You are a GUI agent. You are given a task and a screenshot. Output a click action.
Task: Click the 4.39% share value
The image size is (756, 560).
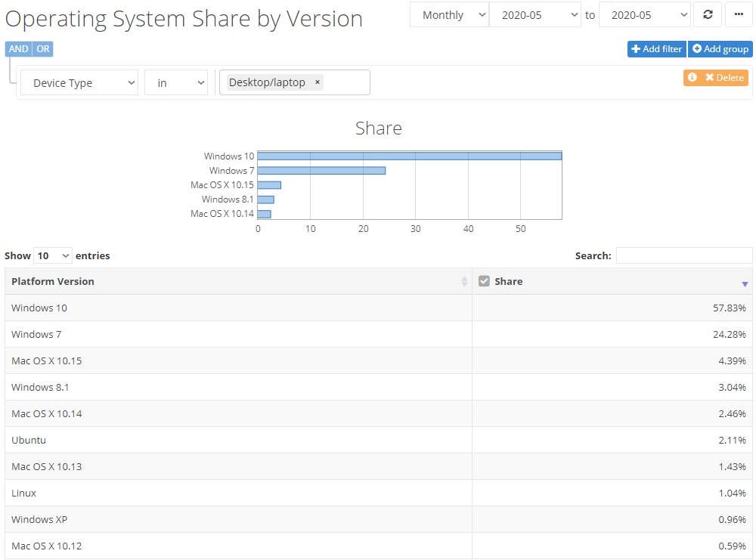point(732,361)
